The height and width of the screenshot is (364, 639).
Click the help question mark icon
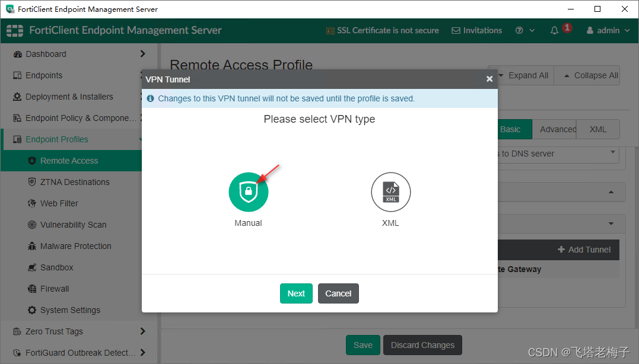tap(519, 31)
